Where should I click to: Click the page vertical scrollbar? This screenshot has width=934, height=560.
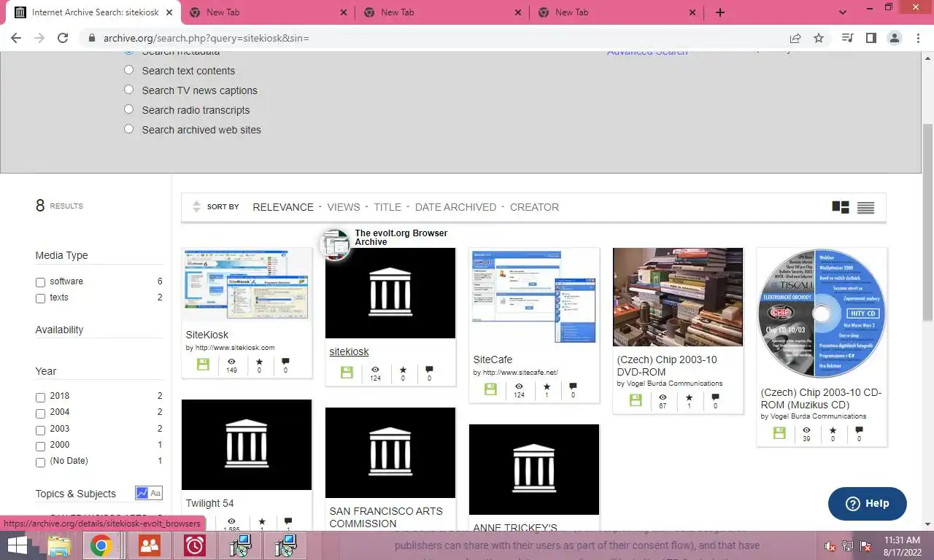(927, 222)
